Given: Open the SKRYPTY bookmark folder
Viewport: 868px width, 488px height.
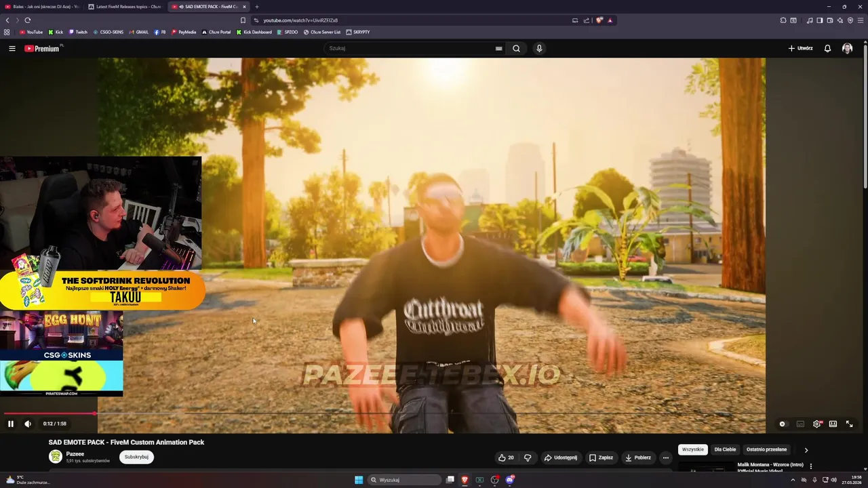Looking at the screenshot, I should tap(358, 32).
